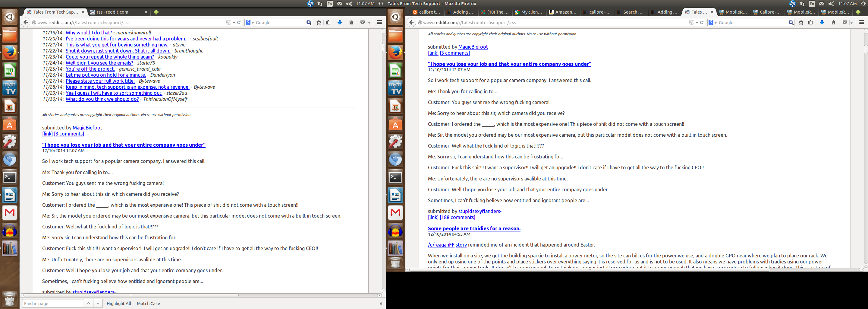
Task: Show bookmarks list in left Firefox window
Action: (328, 22)
